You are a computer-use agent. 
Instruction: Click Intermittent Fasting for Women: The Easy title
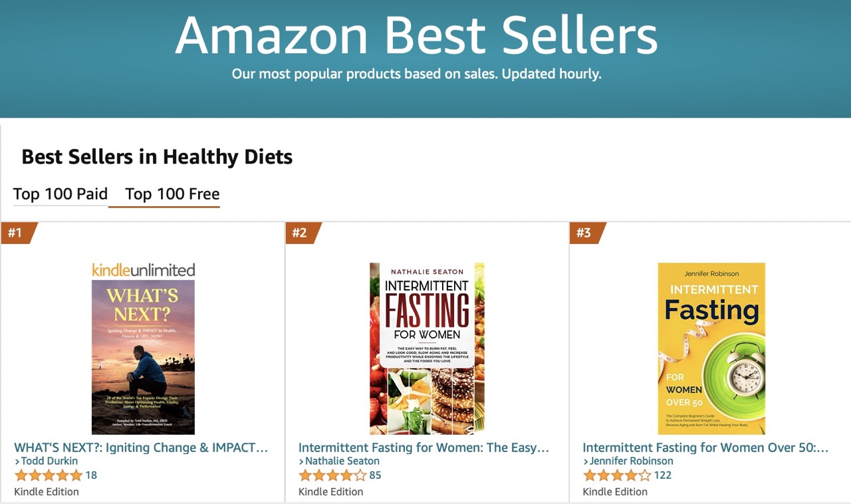pos(424,447)
